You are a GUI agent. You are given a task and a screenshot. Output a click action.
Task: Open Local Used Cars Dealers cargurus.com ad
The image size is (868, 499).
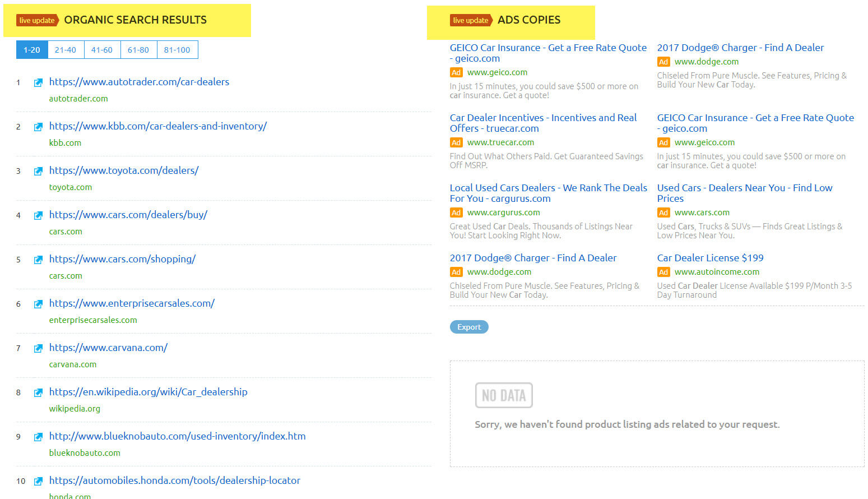(x=549, y=193)
